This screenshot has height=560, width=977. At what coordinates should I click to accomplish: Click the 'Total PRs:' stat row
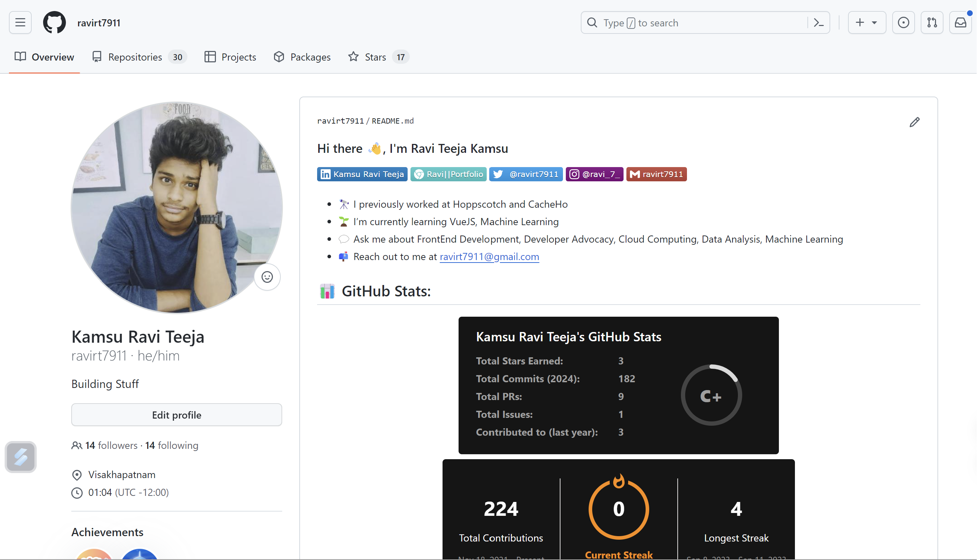pyautogui.click(x=550, y=396)
